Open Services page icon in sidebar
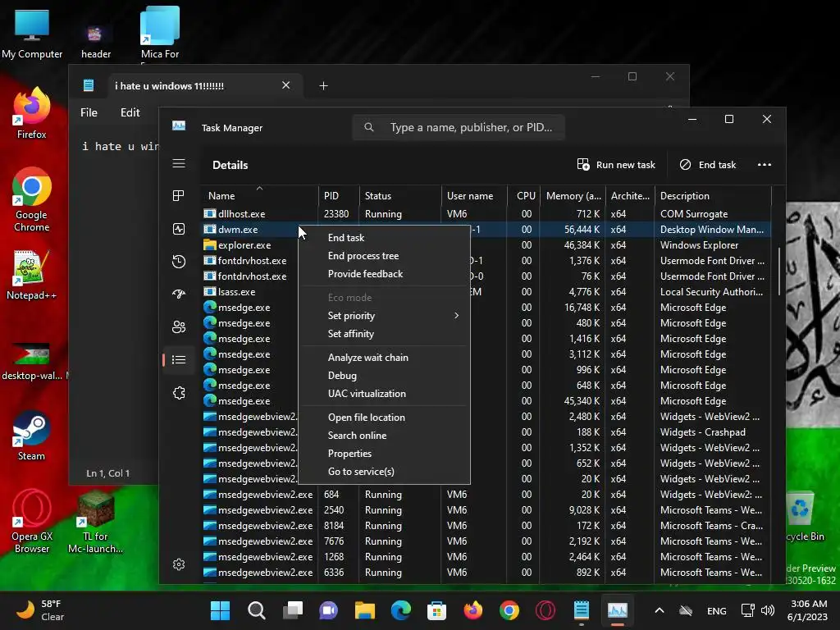This screenshot has width=840, height=630. [x=179, y=393]
